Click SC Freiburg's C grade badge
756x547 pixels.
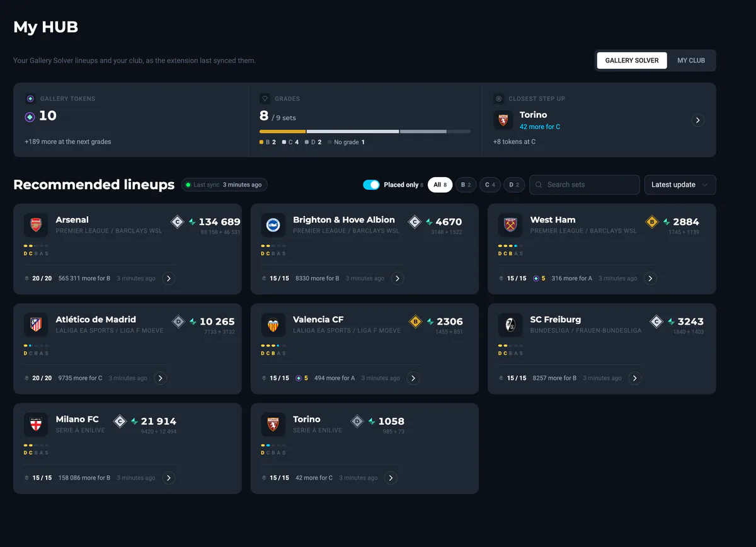656,321
